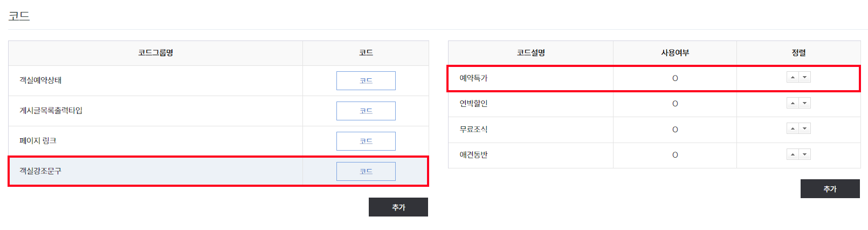Move 무료조식 up in sort order
The image size is (868, 230).
(793, 128)
